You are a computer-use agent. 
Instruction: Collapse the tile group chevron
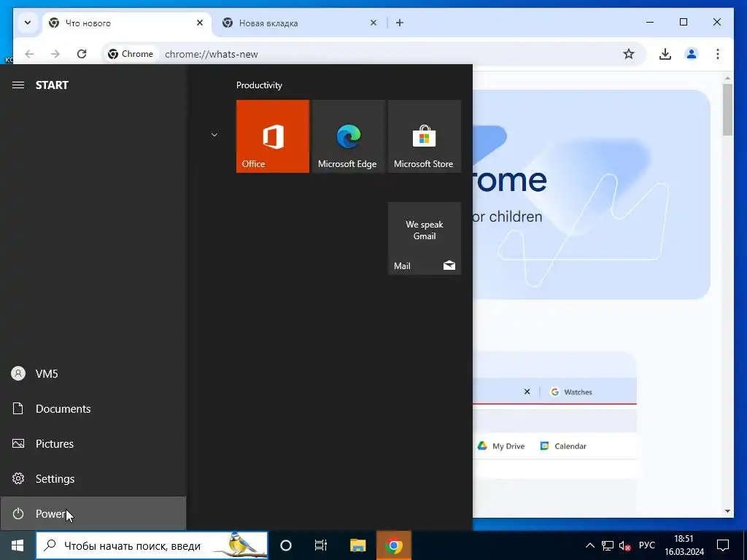(x=214, y=135)
